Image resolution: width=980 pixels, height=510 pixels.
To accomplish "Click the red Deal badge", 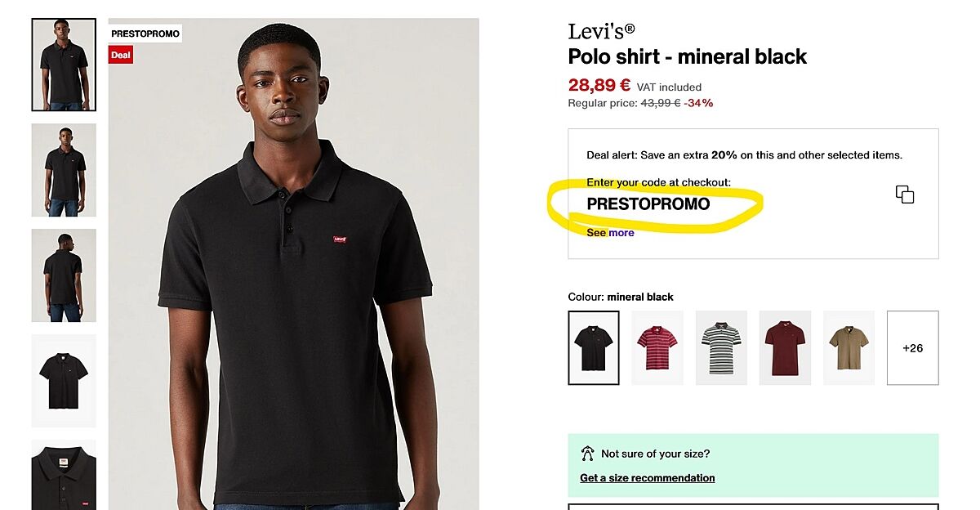I will pos(121,55).
